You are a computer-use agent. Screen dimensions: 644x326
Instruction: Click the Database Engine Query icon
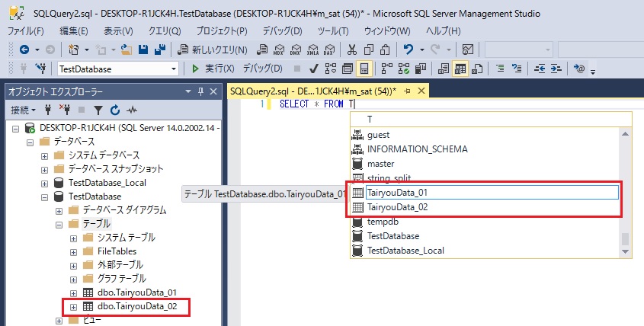[x=261, y=50]
